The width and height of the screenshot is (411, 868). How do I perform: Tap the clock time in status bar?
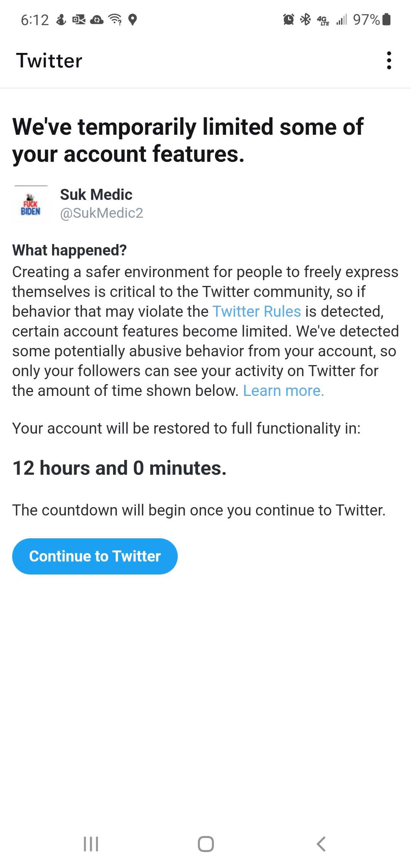(35, 20)
